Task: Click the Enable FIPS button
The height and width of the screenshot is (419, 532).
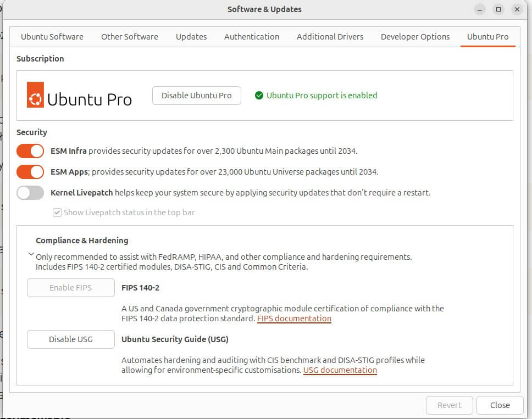Action: pyautogui.click(x=71, y=288)
